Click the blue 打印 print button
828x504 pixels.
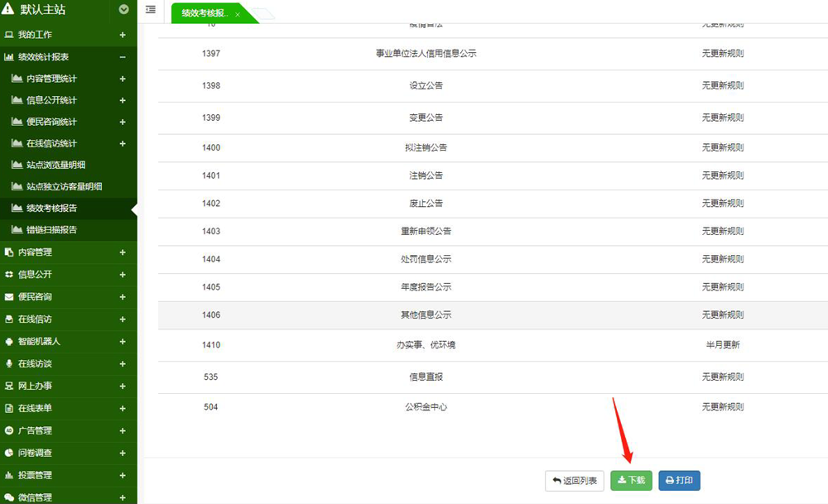point(679,481)
